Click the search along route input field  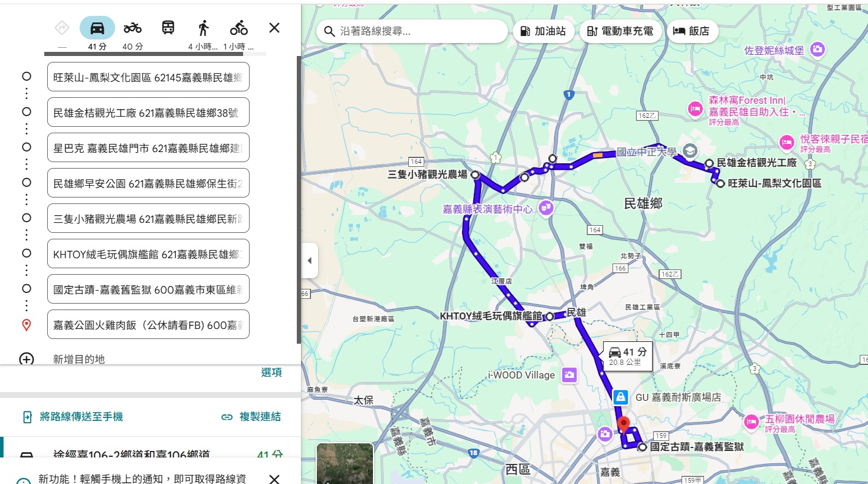(413, 31)
